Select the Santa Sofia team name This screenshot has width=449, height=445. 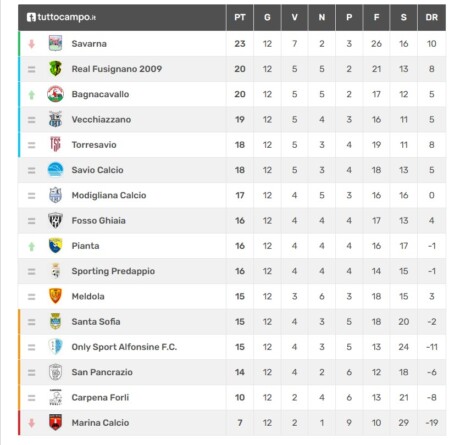(x=96, y=322)
